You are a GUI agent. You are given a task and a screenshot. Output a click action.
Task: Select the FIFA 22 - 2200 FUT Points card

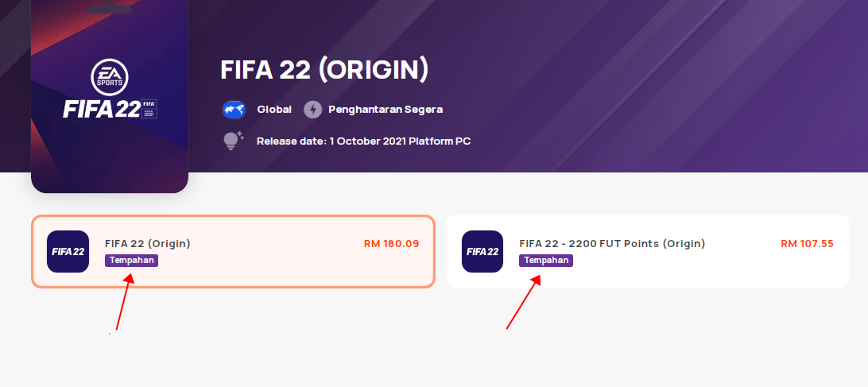[x=648, y=251]
